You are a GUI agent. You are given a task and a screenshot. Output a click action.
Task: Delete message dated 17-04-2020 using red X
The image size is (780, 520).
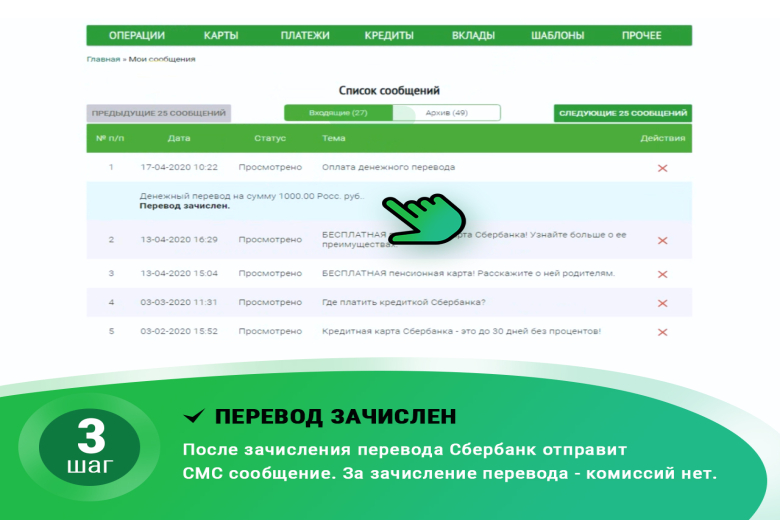point(662,168)
